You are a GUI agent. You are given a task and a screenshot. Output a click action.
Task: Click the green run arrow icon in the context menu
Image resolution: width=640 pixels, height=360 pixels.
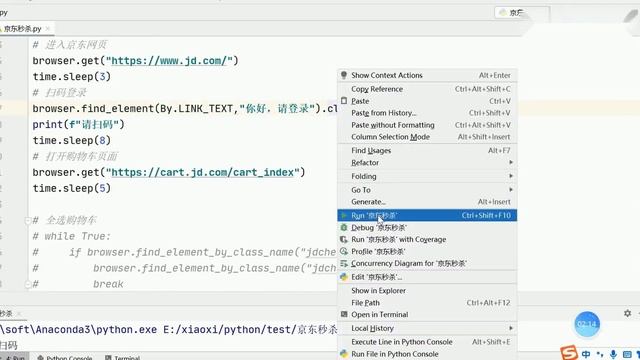344,215
